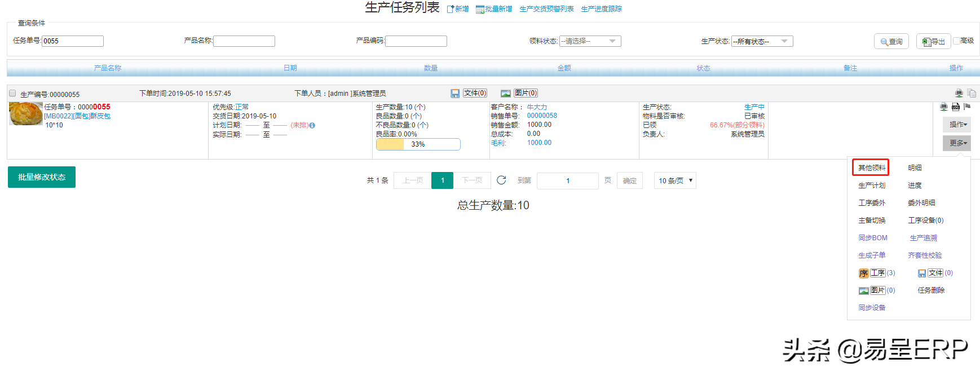Click the refresh icon beside pagination
This screenshot has width=980, height=375.
point(501,180)
